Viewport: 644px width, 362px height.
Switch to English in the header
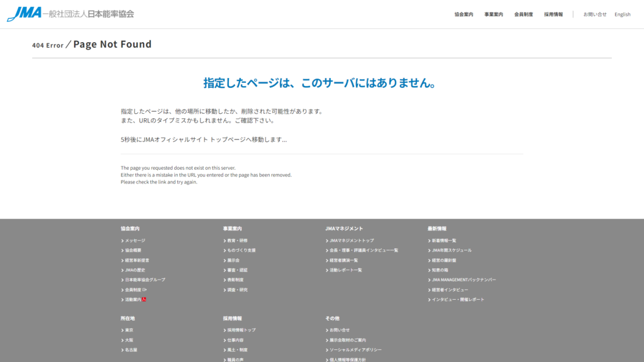(x=623, y=14)
